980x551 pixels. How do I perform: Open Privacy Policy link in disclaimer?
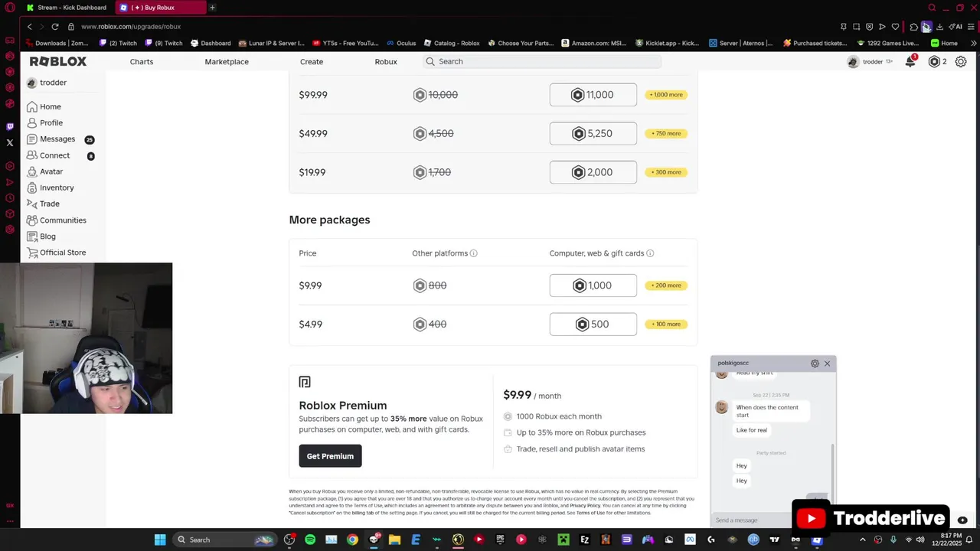pos(585,506)
